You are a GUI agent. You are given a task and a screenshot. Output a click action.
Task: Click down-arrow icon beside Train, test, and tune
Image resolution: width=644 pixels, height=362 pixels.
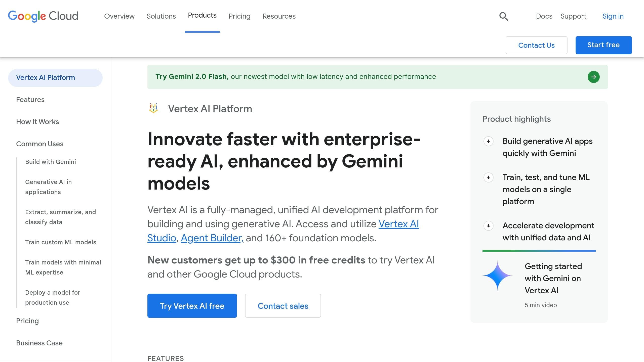click(489, 177)
